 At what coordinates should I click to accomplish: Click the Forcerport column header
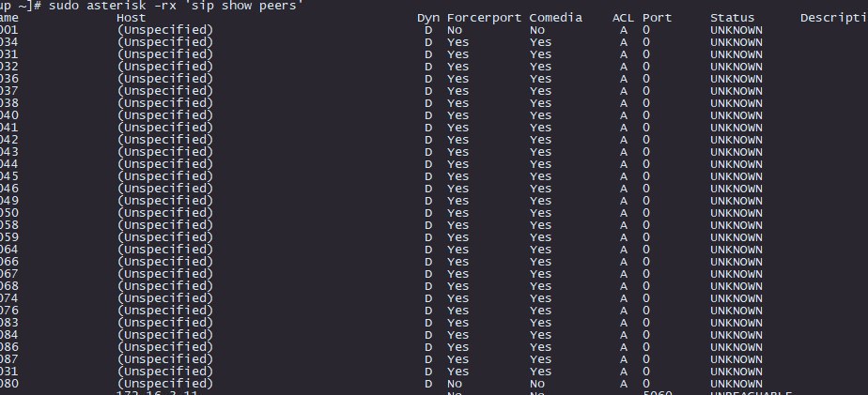pyautogui.click(x=485, y=18)
